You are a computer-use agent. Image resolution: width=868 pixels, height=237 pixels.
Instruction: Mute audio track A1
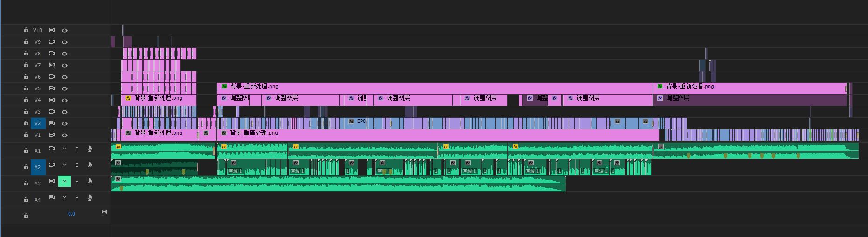(64, 149)
